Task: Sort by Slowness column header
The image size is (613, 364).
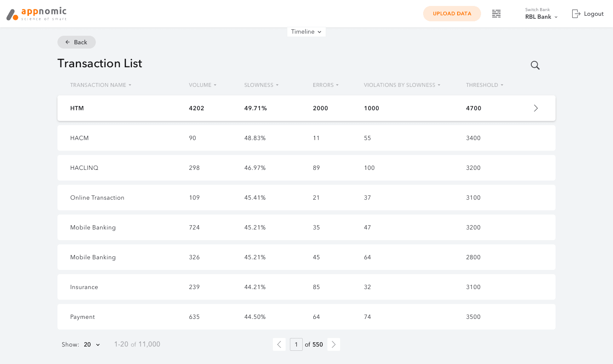Action: [x=261, y=85]
